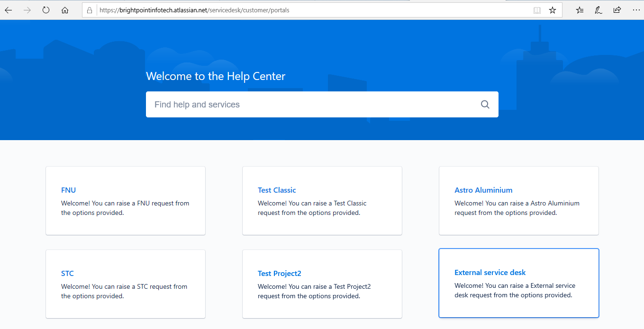Click the add notes pen icon
This screenshot has width=644, height=329.
click(599, 10)
